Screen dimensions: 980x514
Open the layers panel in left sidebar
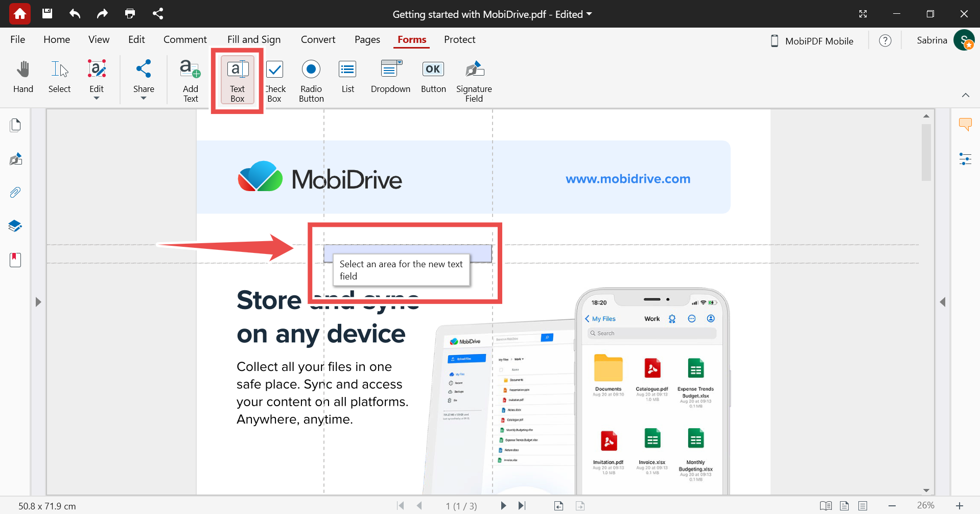(x=15, y=226)
